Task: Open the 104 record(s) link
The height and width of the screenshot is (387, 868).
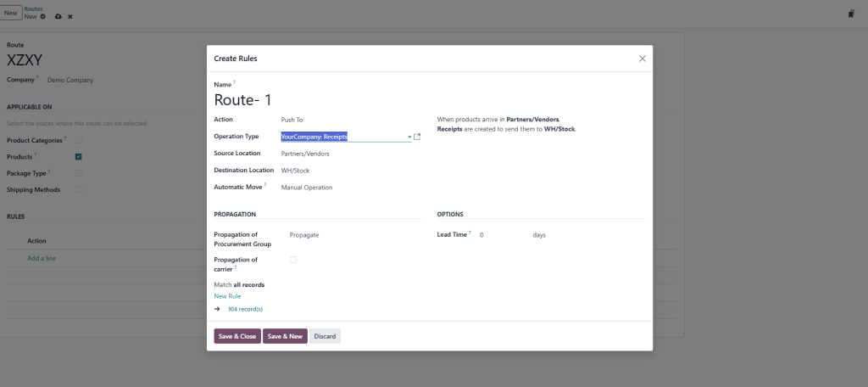Action: [x=245, y=309]
